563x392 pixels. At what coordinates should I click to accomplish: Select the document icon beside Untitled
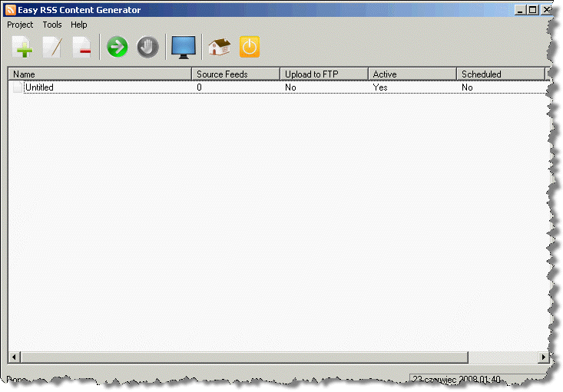18,87
